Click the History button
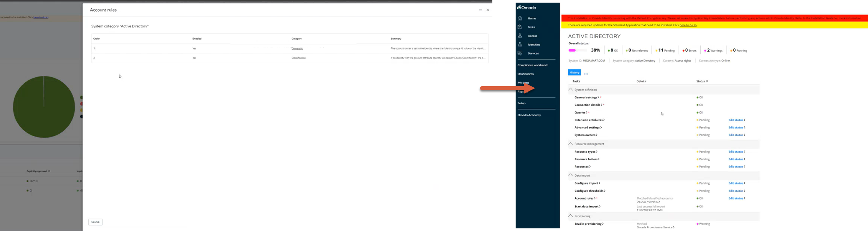Viewport: 868px width, 231px height. [575, 72]
